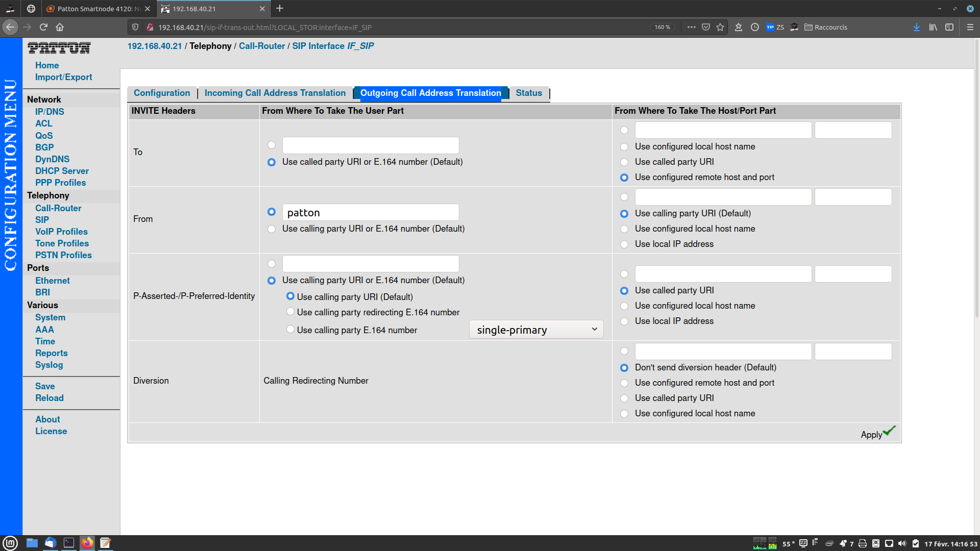Open the printer tray icon
The image size is (980, 551).
tap(863, 543)
